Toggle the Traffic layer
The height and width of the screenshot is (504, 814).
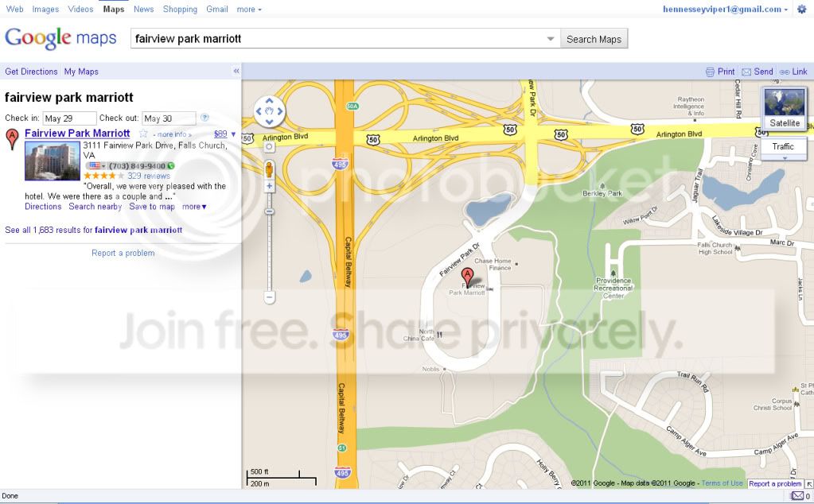[783, 146]
